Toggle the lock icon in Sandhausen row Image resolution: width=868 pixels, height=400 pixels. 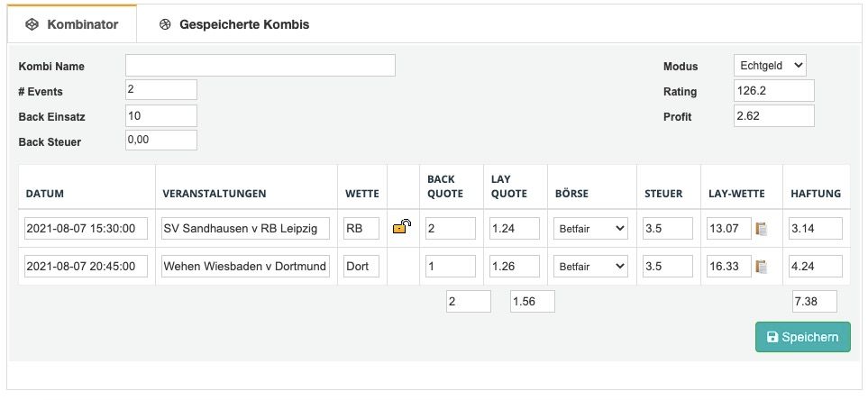pos(402,227)
